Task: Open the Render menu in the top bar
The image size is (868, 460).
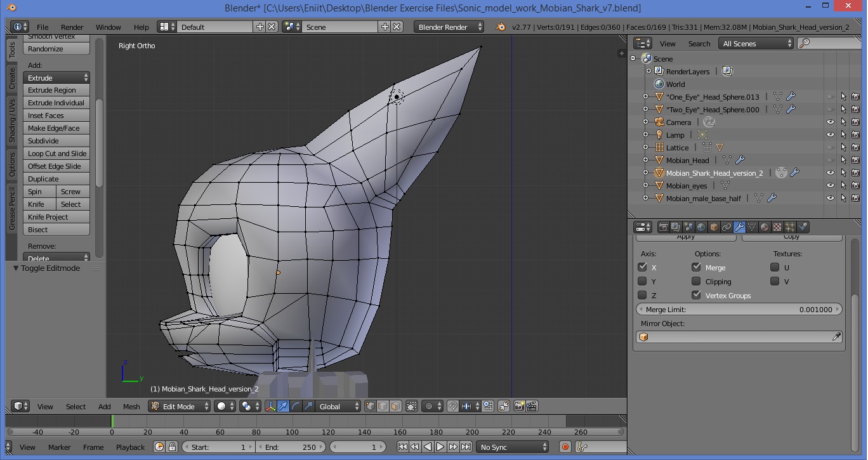Action: point(72,27)
